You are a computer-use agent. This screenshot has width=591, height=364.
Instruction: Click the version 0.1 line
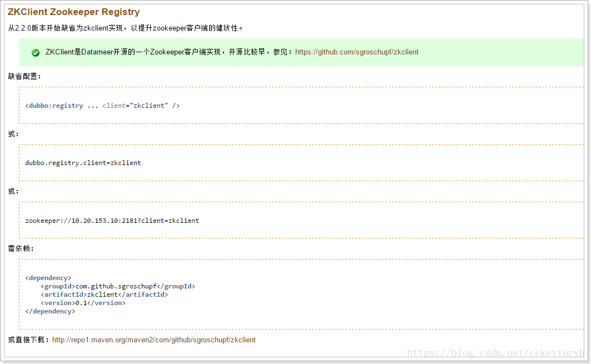(83, 303)
